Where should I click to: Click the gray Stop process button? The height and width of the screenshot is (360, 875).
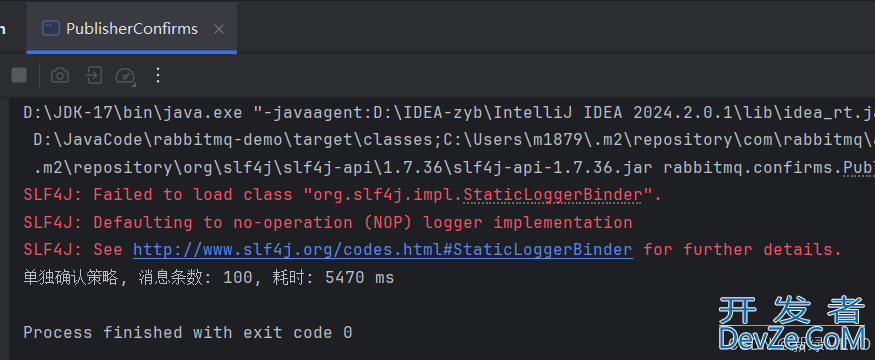pyautogui.click(x=19, y=75)
